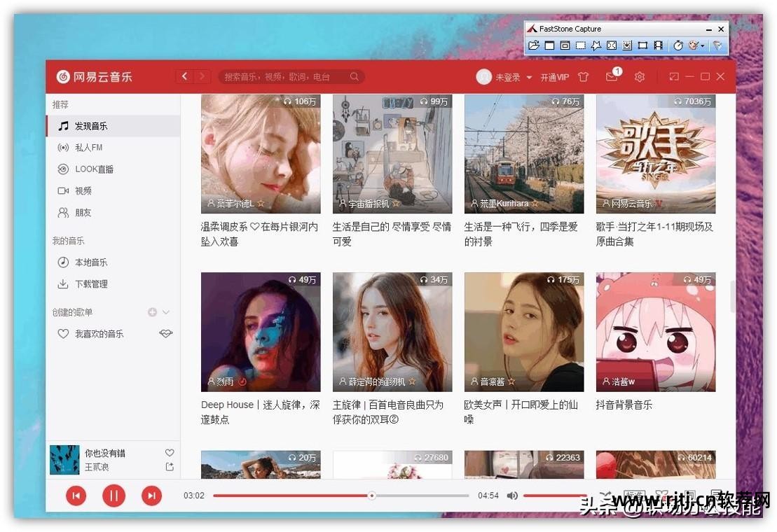This screenshot has width=777, height=532.
Task: Open file in FastStone Capture toolbar
Action: point(534,45)
